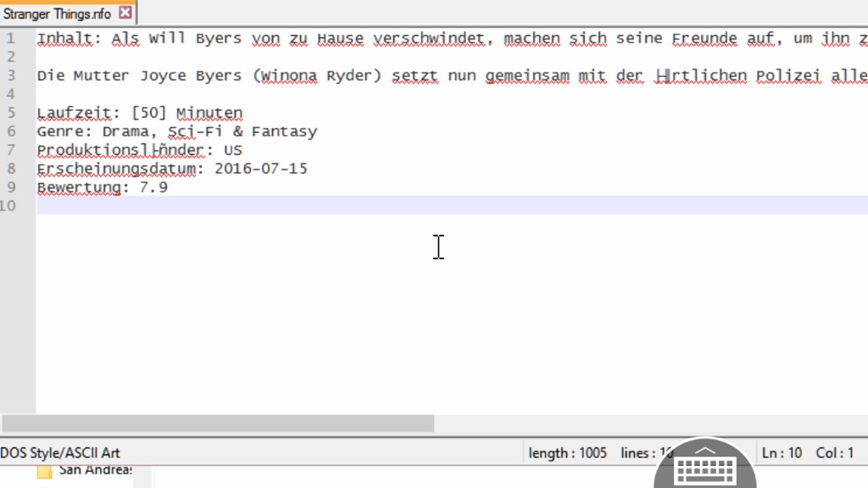This screenshot has width=868, height=488.
Task: Click the date 2016-07-15
Action: [x=261, y=169]
